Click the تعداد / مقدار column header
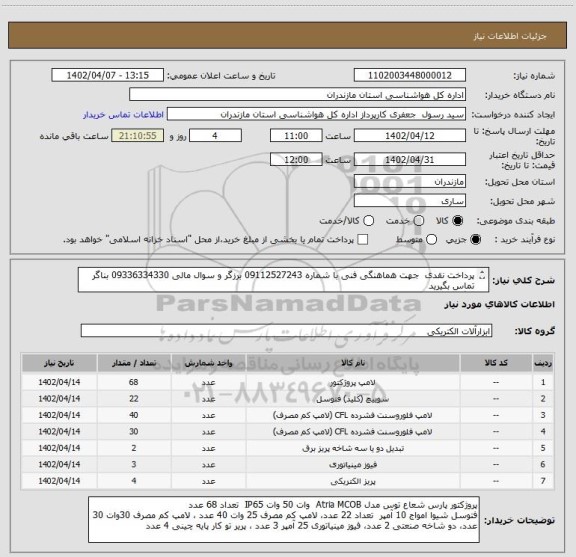 click(134, 363)
